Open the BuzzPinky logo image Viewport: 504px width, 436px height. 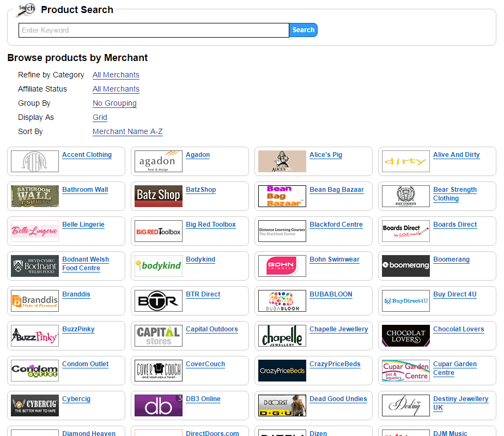click(35, 336)
